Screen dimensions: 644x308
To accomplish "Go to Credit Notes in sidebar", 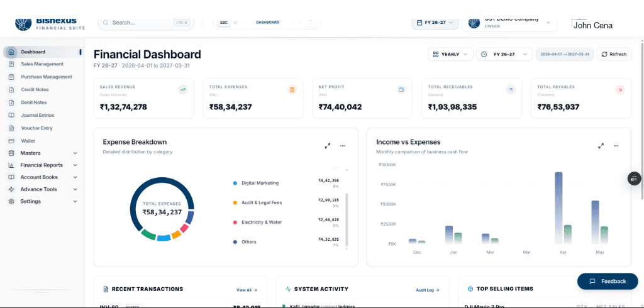I will point(35,89).
